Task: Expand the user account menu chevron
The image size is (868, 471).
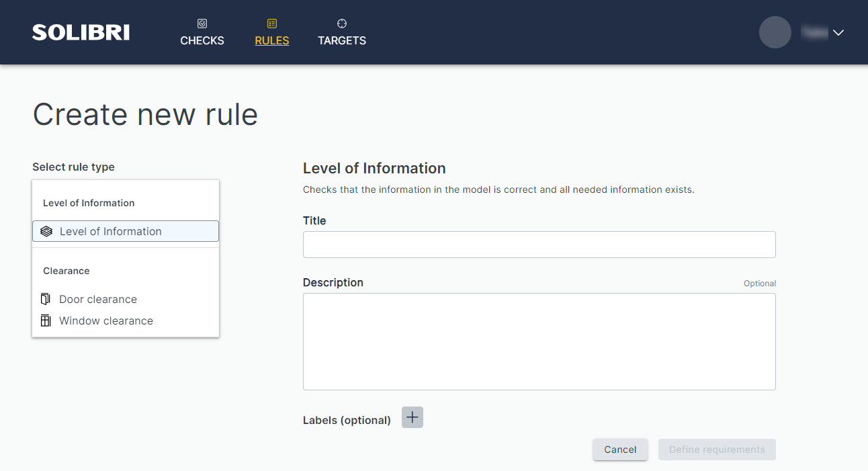Action: (x=838, y=32)
